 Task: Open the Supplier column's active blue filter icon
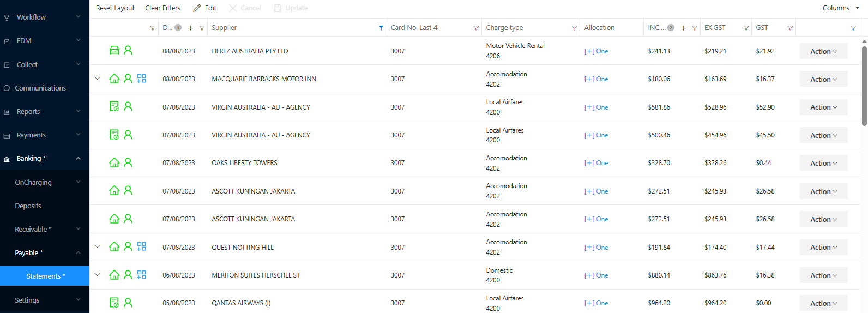[381, 28]
